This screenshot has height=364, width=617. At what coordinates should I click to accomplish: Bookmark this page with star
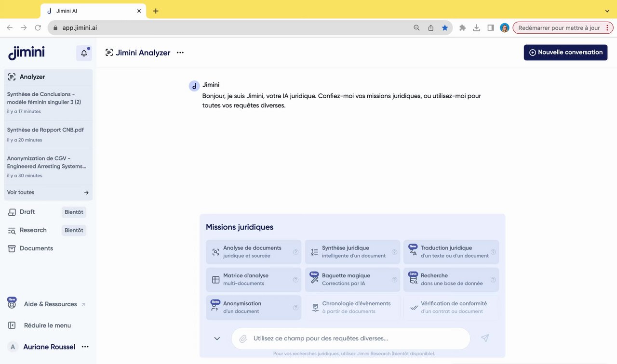445,28
